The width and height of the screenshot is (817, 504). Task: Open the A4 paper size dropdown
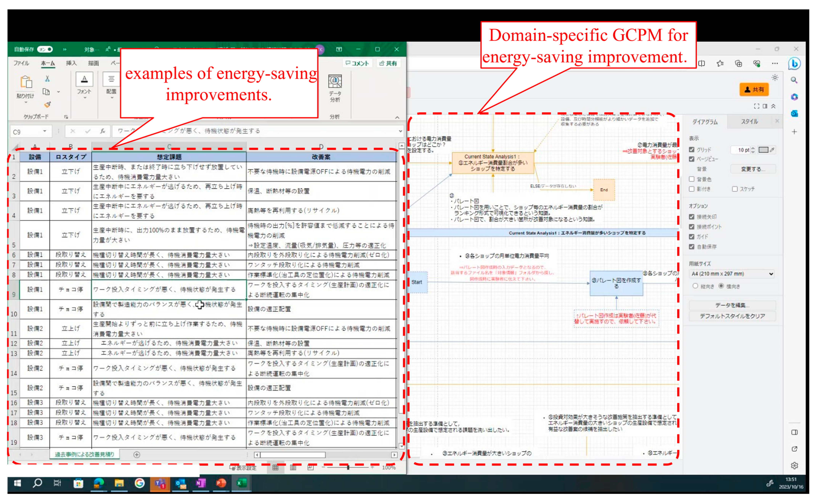point(732,274)
